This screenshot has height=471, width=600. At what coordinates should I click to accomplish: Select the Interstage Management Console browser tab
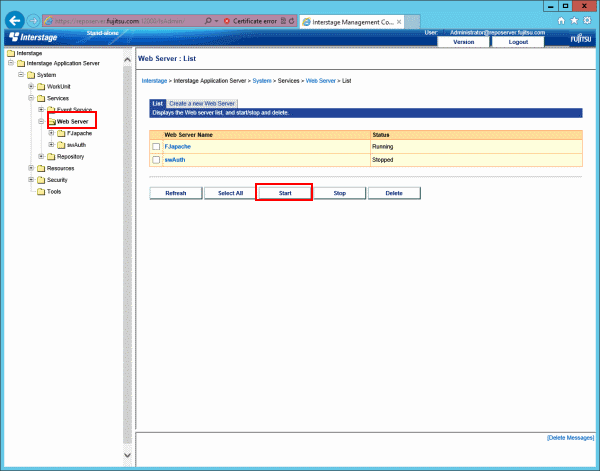(x=351, y=22)
